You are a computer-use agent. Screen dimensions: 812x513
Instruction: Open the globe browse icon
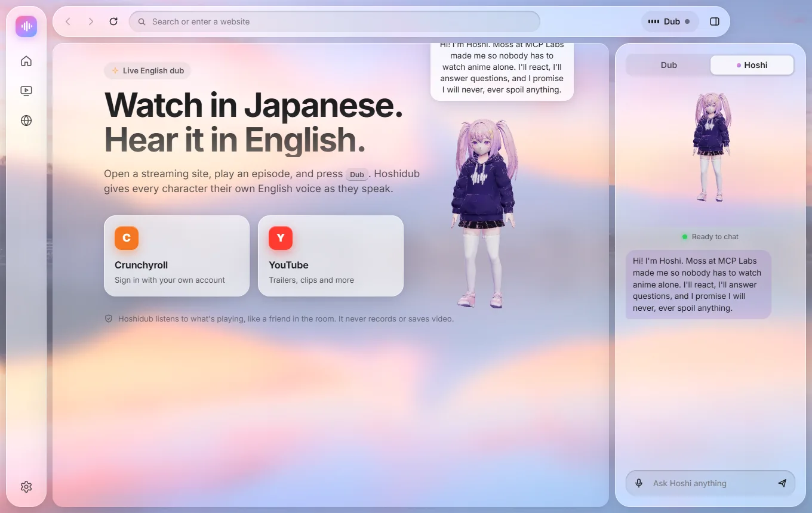click(x=26, y=120)
